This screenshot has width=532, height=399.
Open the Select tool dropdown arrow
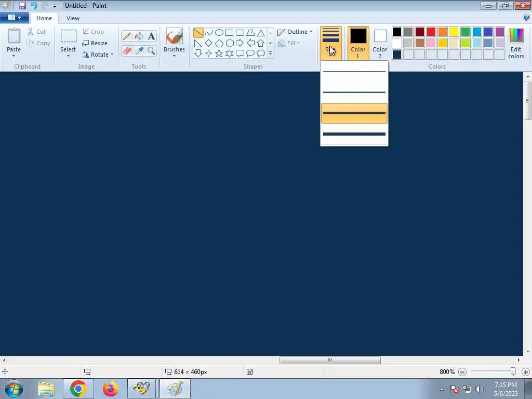coord(68,56)
